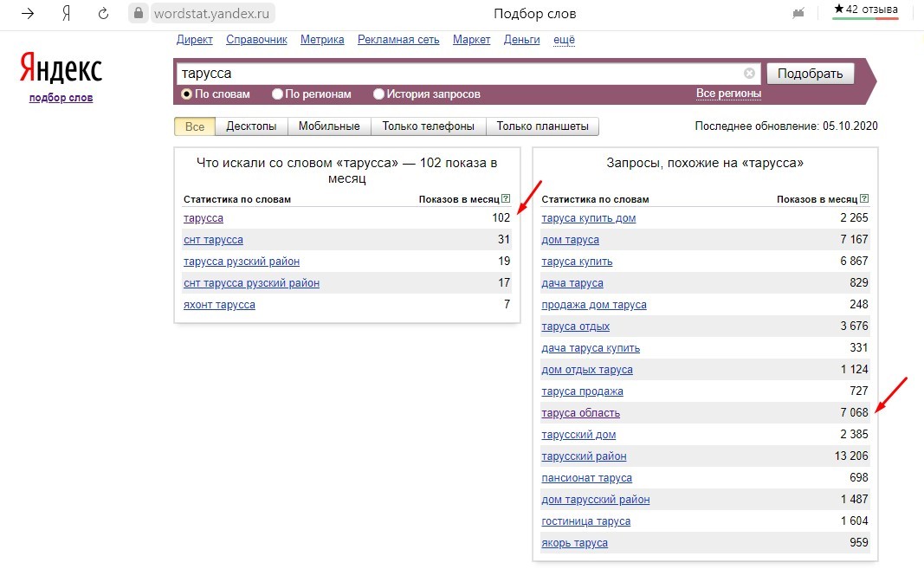Clear the search field with the X icon
The height and width of the screenshot is (582, 924).
coord(749,74)
